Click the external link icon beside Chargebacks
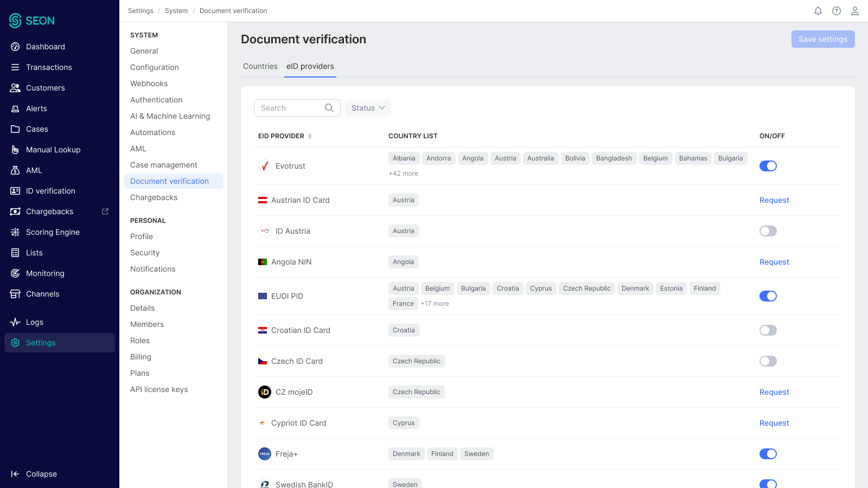 click(105, 211)
